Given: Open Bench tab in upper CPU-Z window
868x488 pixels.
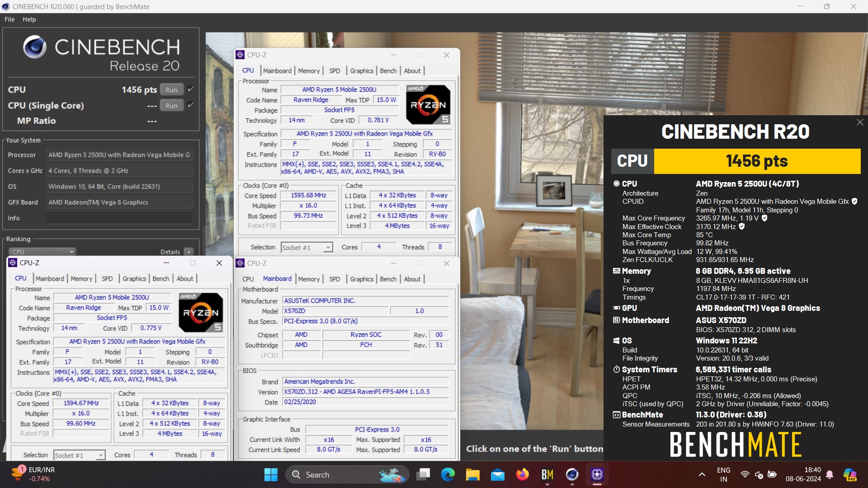Looking at the screenshot, I should [388, 70].
